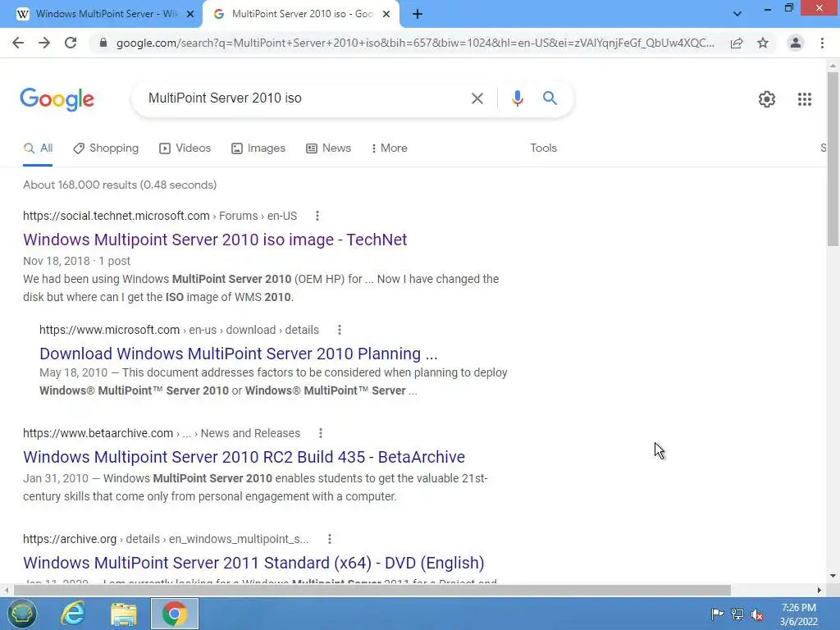Go back using the browser back arrow

[18, 43]
